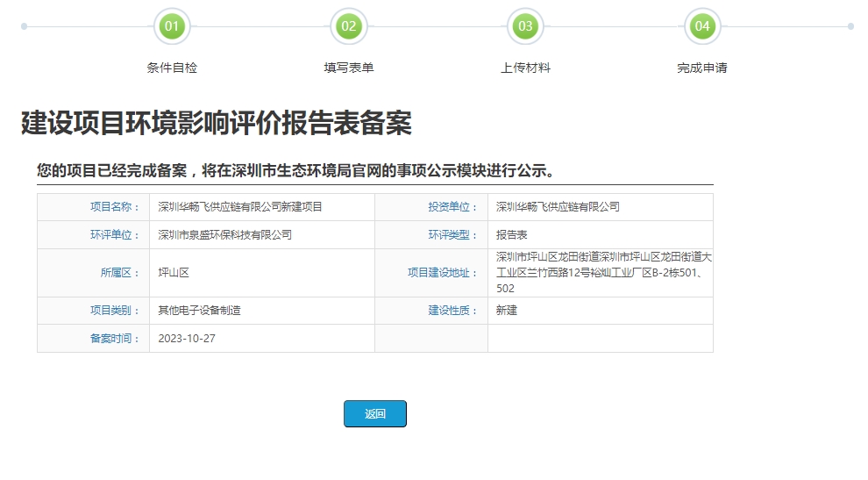868x480 pixels.
Task: Click the value 新建
Action: click(507, 311)
